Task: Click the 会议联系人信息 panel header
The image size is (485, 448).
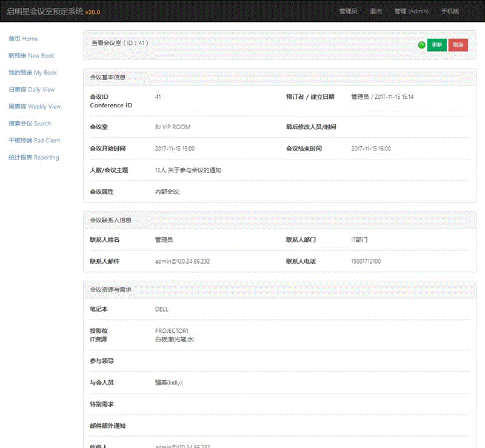Action: point(110,220)
